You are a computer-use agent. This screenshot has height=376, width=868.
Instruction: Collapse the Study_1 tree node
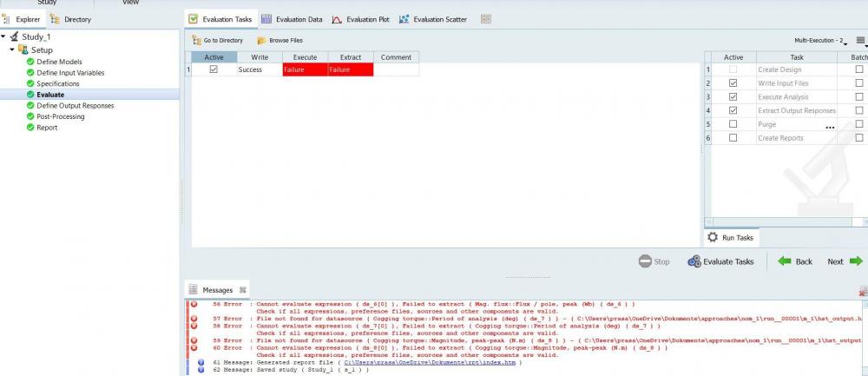(3, 36)
